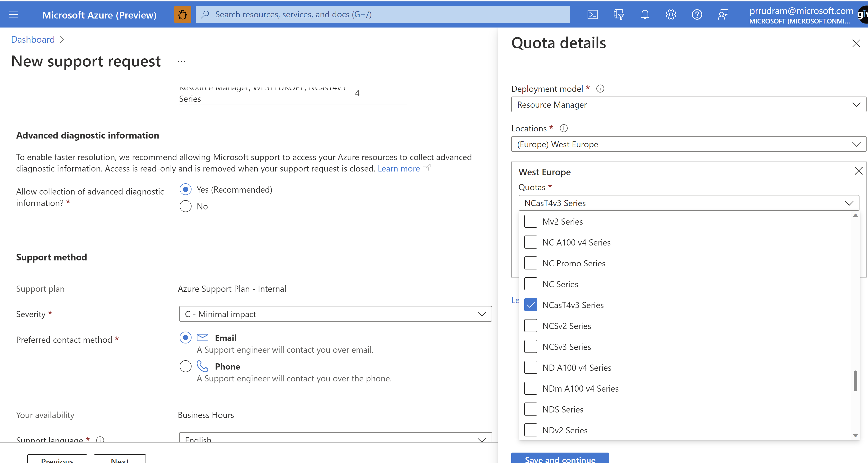Check the NC Series checkbox
This screenshot has width=868, height=463.
pos(531,284)
